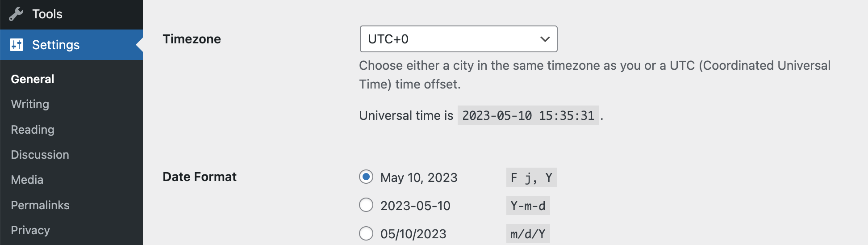Open the Writing settings page

30,104
